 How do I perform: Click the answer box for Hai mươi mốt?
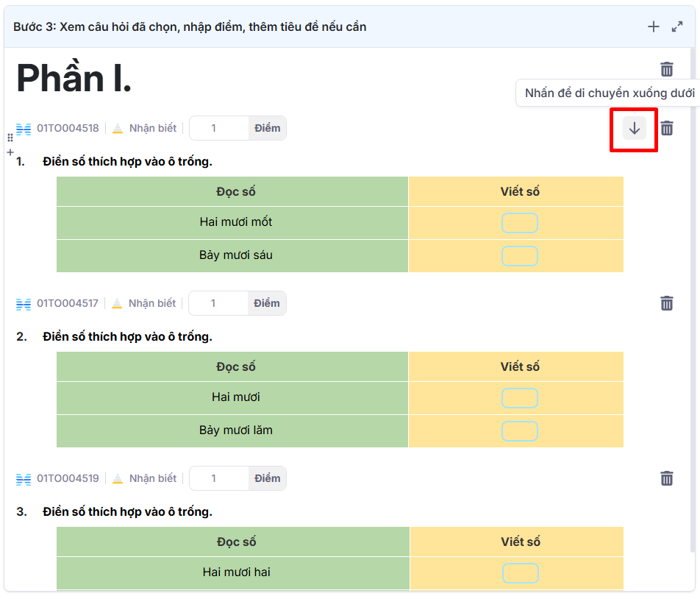tap(519, 223)
